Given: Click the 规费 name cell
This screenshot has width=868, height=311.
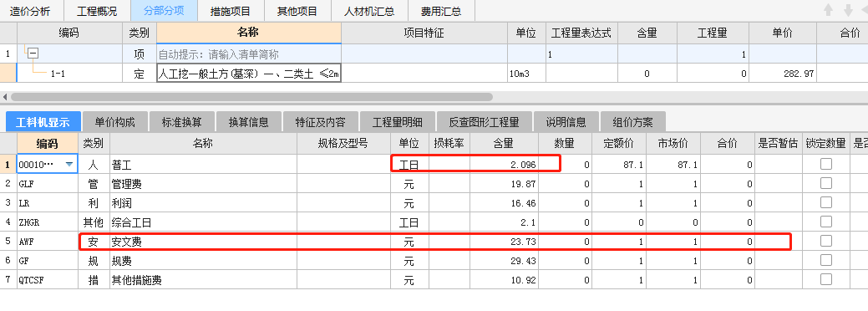Looking at the screenshot, I should pos(203,261).
